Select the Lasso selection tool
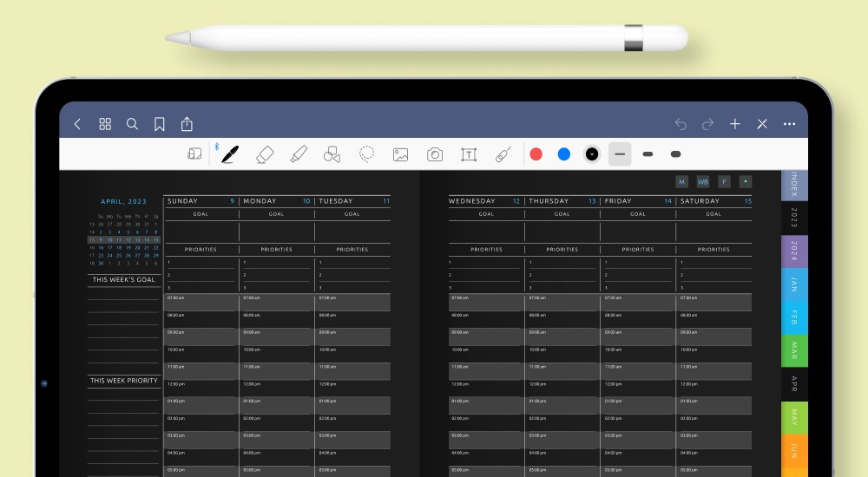Screen dimensions: 868x477 pos(366,154)
